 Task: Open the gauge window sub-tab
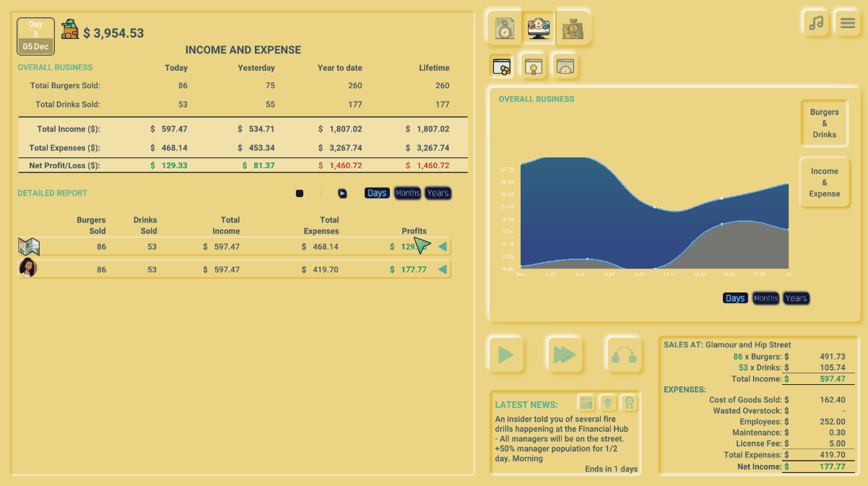[x=565, y=67]
